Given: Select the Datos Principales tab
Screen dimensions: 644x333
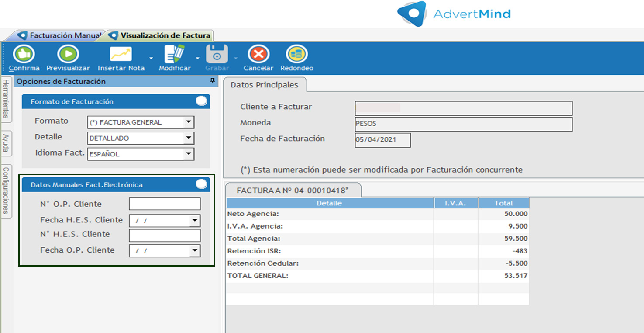Looking at the screenshot, I should (264, 85).
